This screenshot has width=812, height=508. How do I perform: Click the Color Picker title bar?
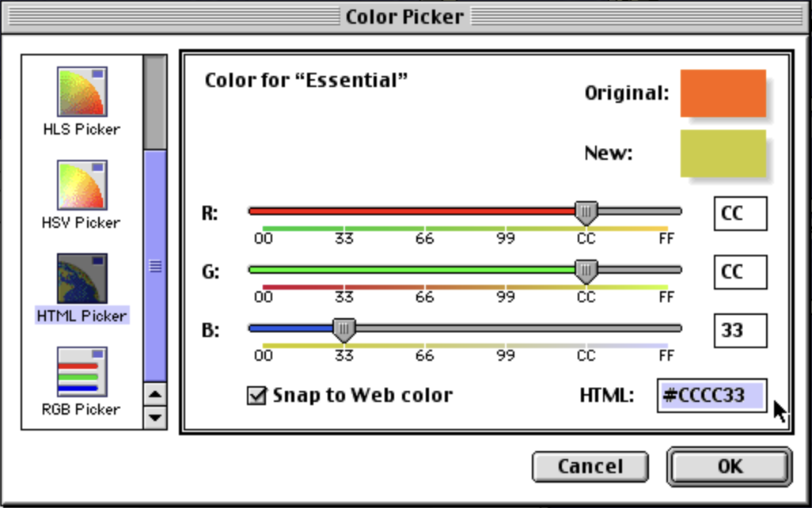point(406,16)
